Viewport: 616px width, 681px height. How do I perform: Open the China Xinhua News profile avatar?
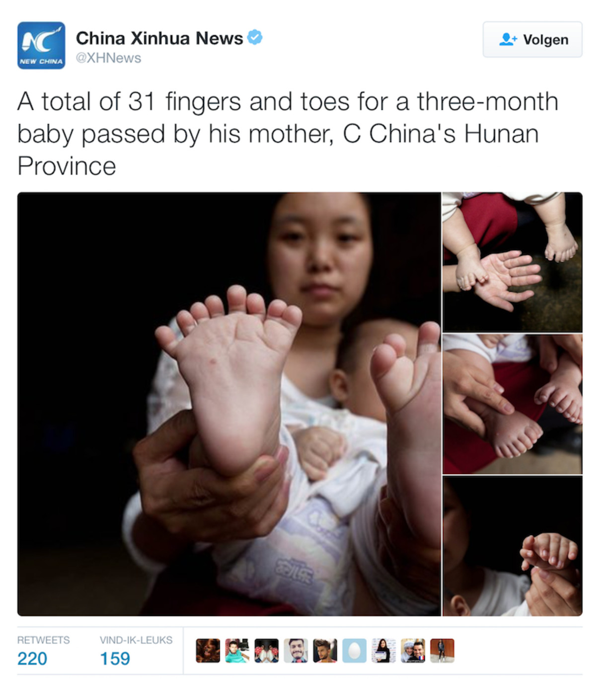pos(41,45)
